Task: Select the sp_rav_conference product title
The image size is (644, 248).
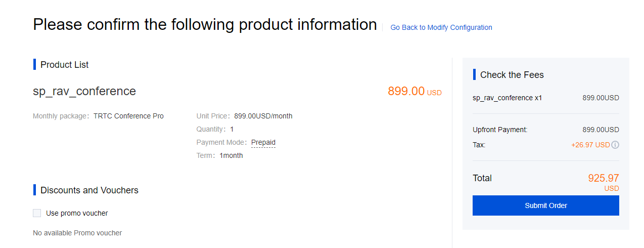Action: pos(84,91)
